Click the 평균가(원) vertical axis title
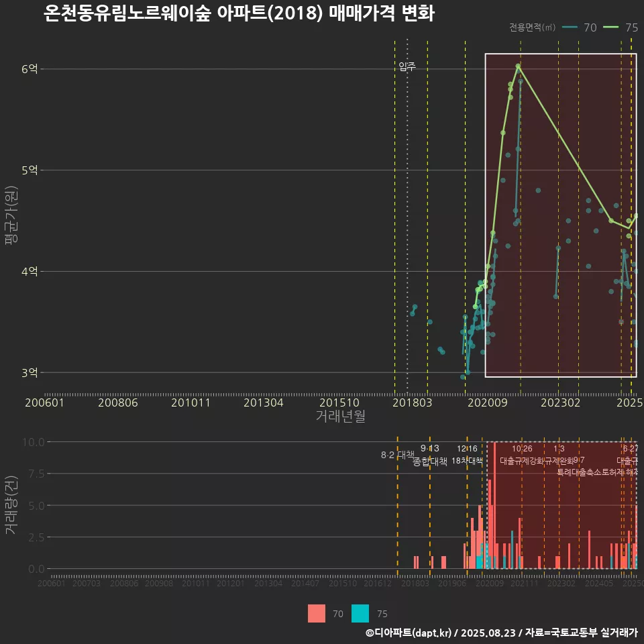Image resolution: width=644 pixels, height=644 pixels. tap(11, 215)
